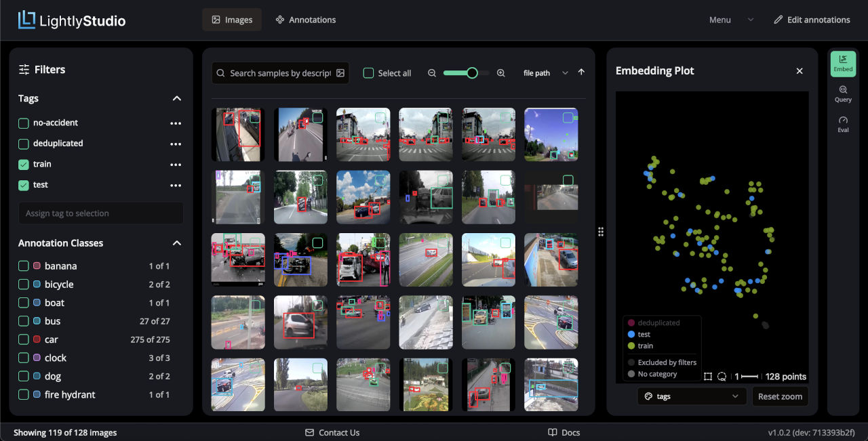868x441 pixels.
Task: Close the Embedding Plot panel
Action: pyautogui.click(x=800, y=71)
